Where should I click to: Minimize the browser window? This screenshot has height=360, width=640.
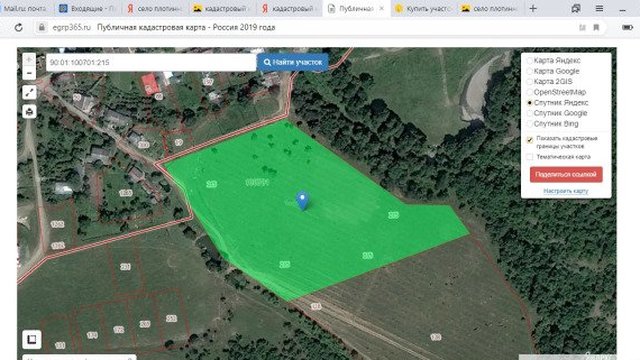tap(622, 9)
